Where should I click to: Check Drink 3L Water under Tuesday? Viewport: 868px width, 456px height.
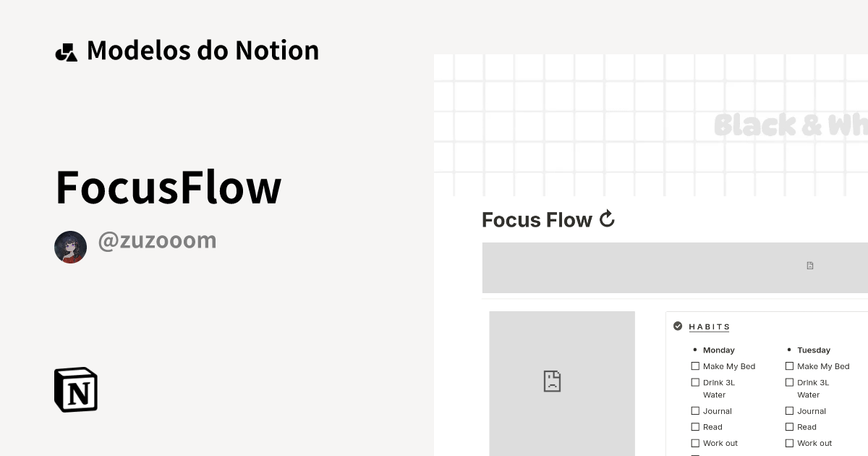pyautogui.click(x=789, y=382)
